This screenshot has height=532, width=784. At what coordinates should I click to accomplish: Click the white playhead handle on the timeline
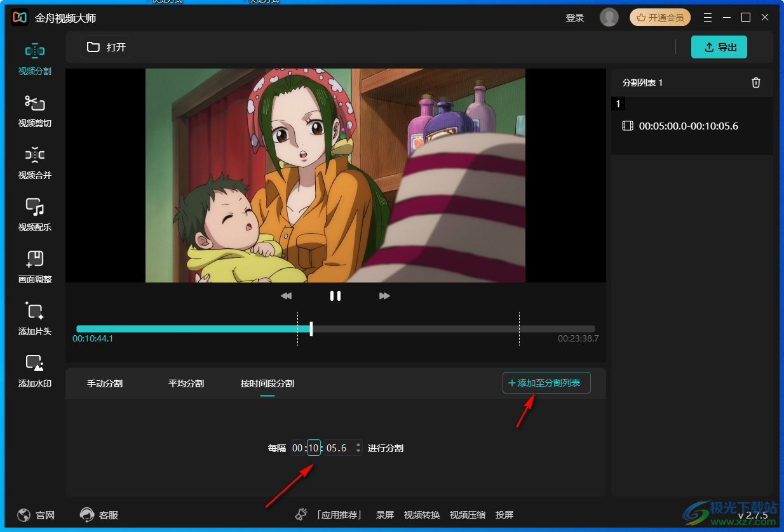coord(311,328)
